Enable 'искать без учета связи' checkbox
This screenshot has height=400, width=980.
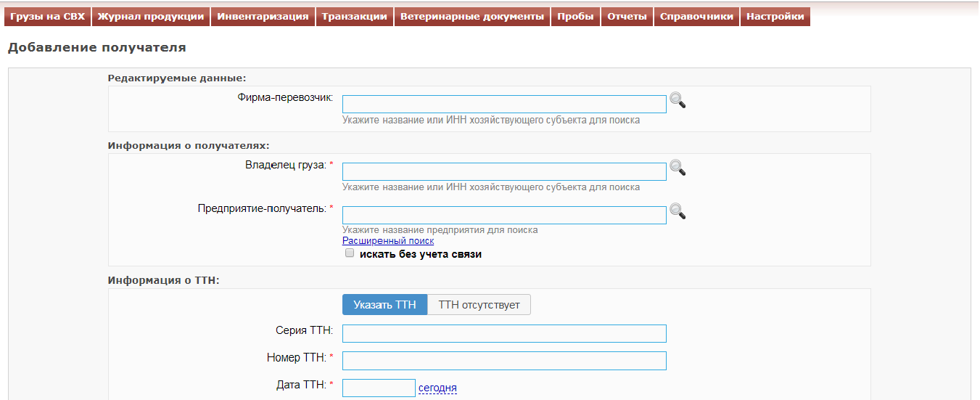click(x=350, y=253)
